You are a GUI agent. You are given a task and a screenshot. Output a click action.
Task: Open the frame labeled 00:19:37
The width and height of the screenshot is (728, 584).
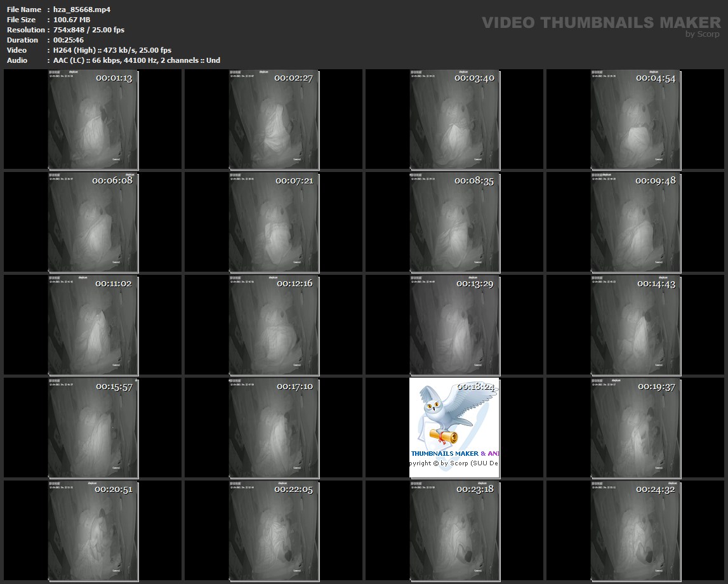[635, 428]
